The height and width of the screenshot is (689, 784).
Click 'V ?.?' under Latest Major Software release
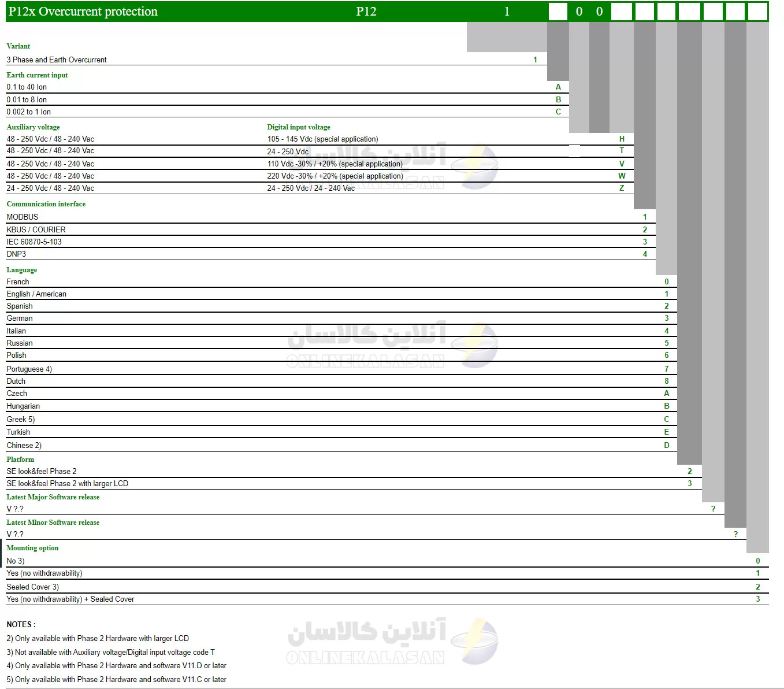pos(15,509)
